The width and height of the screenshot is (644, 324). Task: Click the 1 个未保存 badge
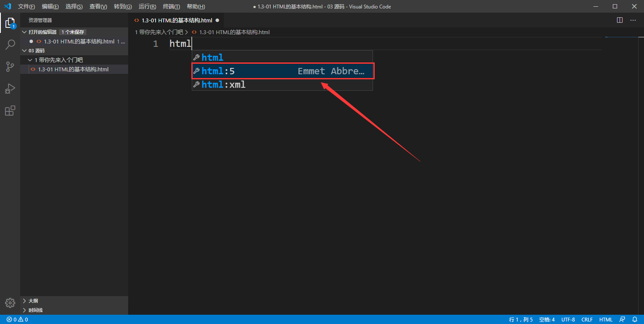click(73, 32)
